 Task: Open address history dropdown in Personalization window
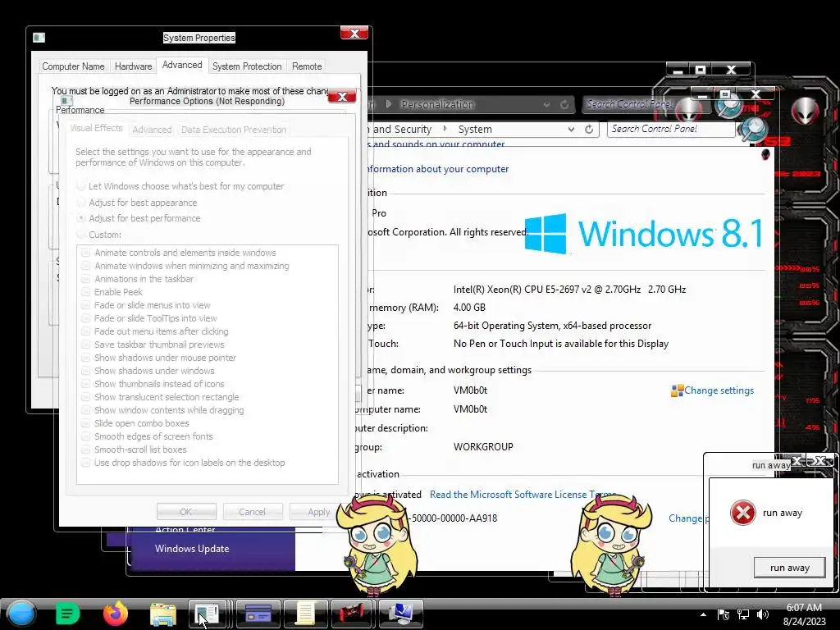pyautogui.click(x=546, y=104)
